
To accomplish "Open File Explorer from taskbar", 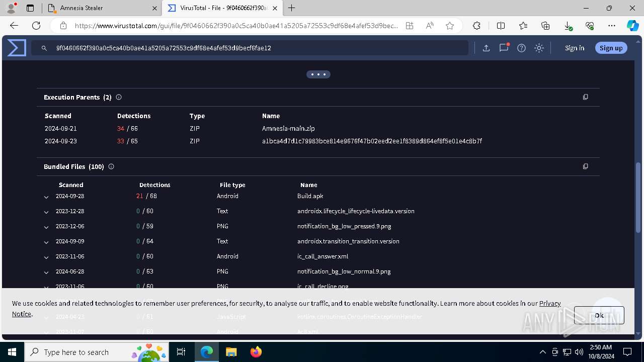I will point(231,352).
